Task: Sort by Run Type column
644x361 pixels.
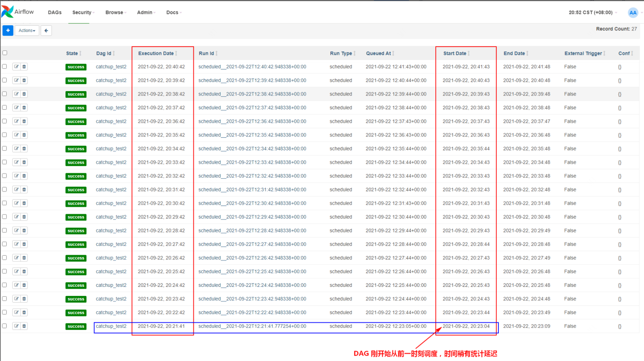Action: tap(343, 53)
